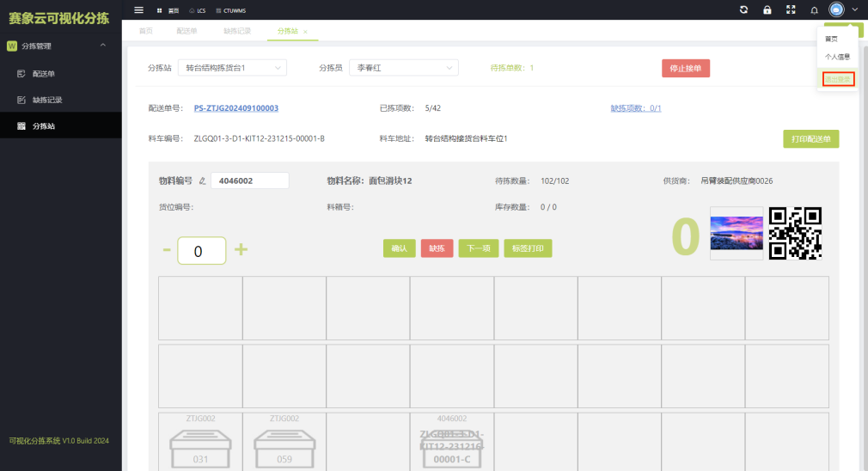Click the refresh icon in top bar
Viewport: 868px width, 471px height.
pyautogui.click(x=743, y=9)
